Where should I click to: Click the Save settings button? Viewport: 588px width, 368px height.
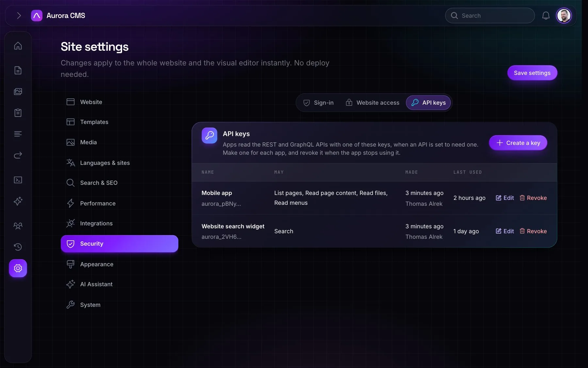532,73
